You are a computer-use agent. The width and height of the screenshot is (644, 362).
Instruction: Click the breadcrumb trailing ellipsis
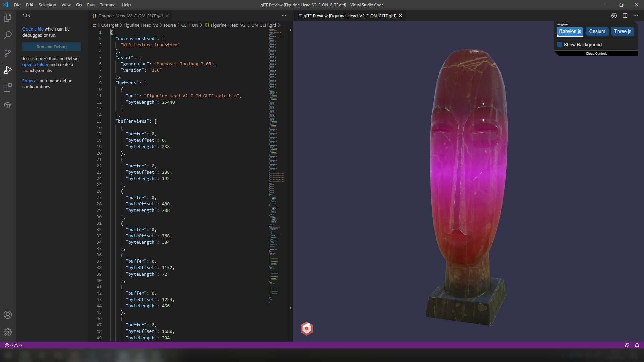(283, 25)
